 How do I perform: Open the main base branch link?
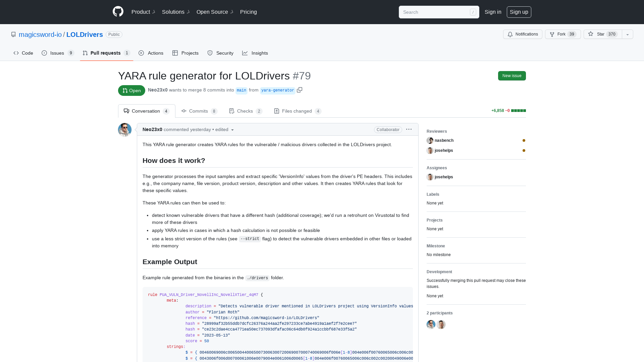[241, 90]
